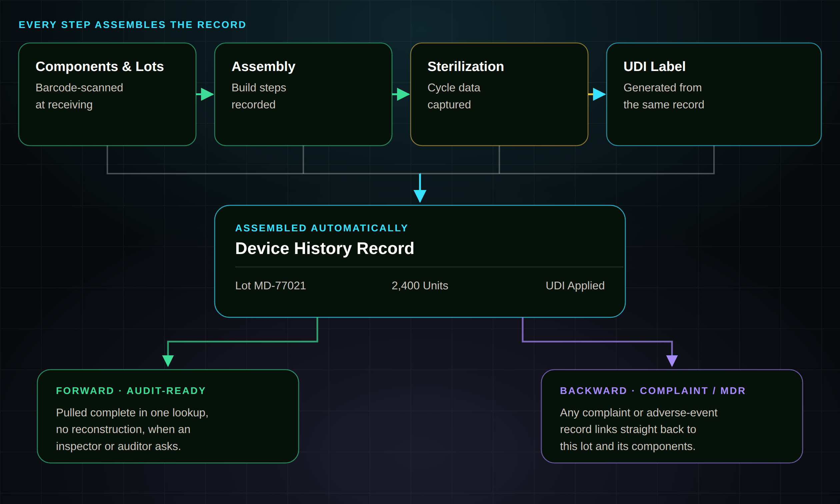Click 'Cycle data captured' description
Screen dimensions: 840x504
[x=454, y=96]
